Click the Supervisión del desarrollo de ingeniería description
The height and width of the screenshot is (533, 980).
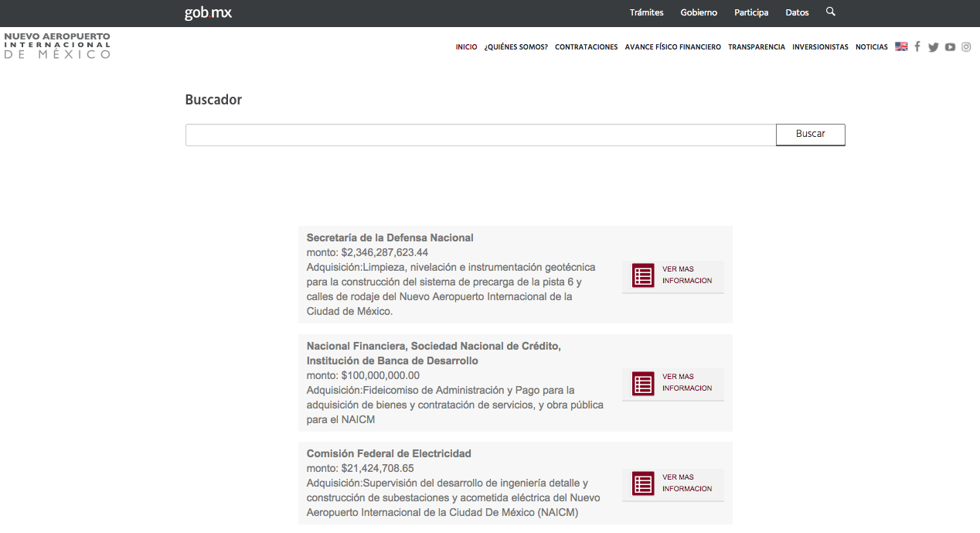pos(454,497)
